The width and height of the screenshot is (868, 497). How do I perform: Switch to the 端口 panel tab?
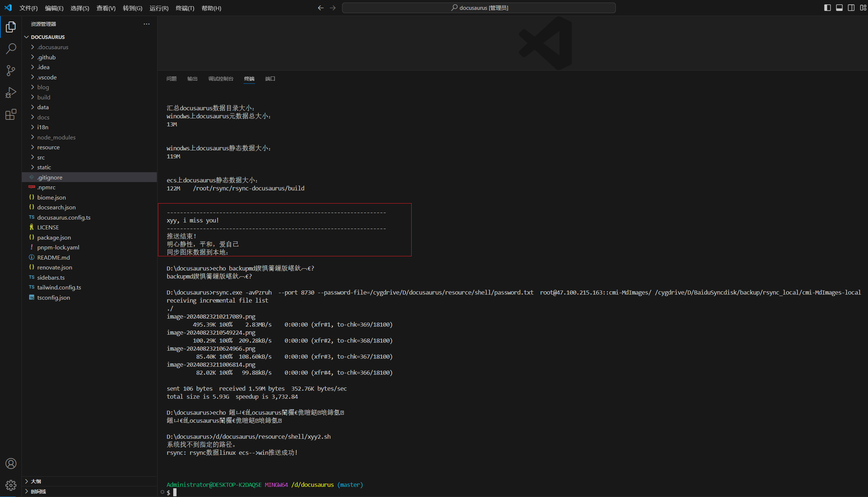(x=270, y=79)
